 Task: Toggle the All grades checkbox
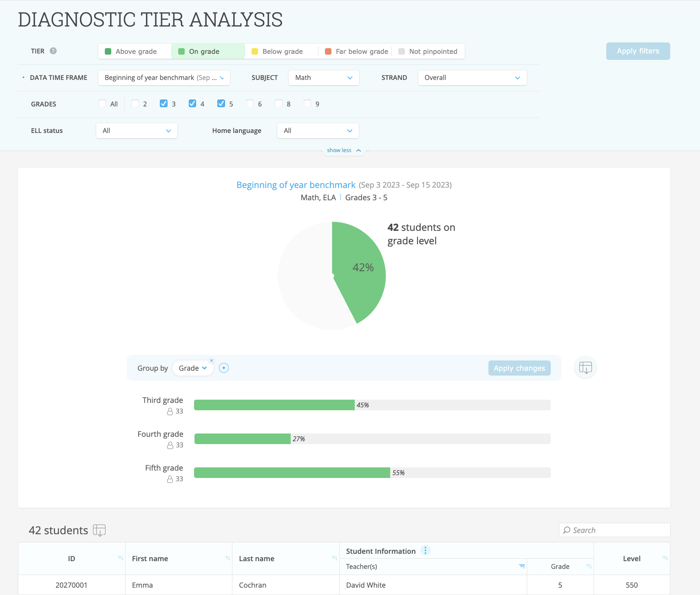click(x=102, y=104)
